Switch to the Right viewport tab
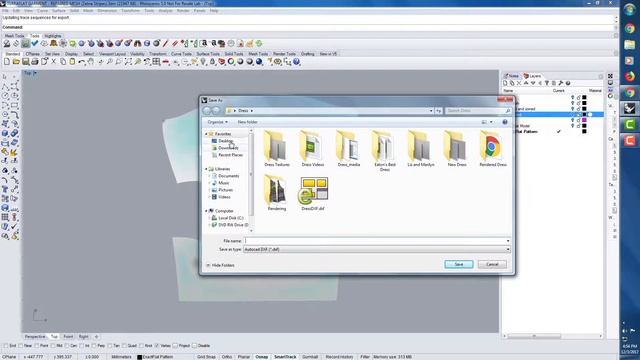The height and width of the screenshot is (360, 640). click(x=83, y=337)
